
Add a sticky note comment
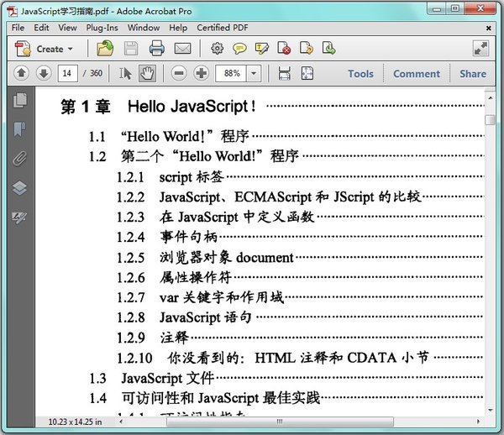[x=239, y=49]
